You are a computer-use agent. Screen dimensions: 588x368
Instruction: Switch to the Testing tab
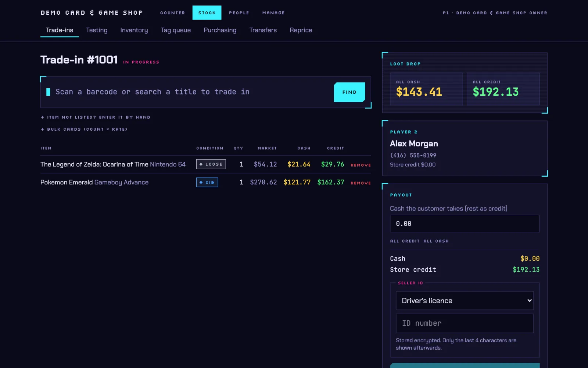[x=97, y=30]
